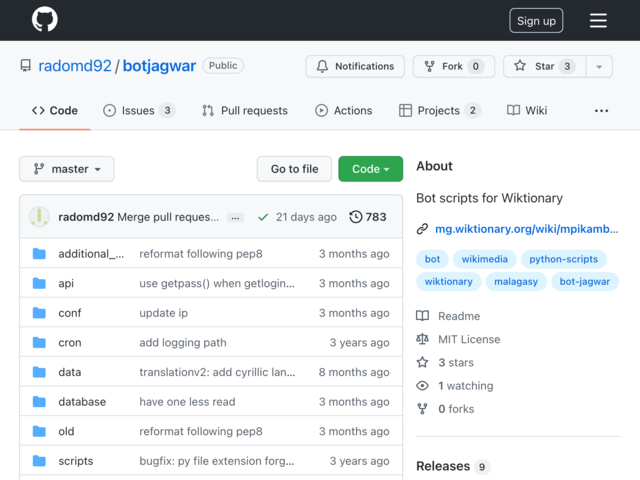Show more repository tabs via ellipsis
The width and height of the screenshot is (640, 480).
(x=601, y=111)
